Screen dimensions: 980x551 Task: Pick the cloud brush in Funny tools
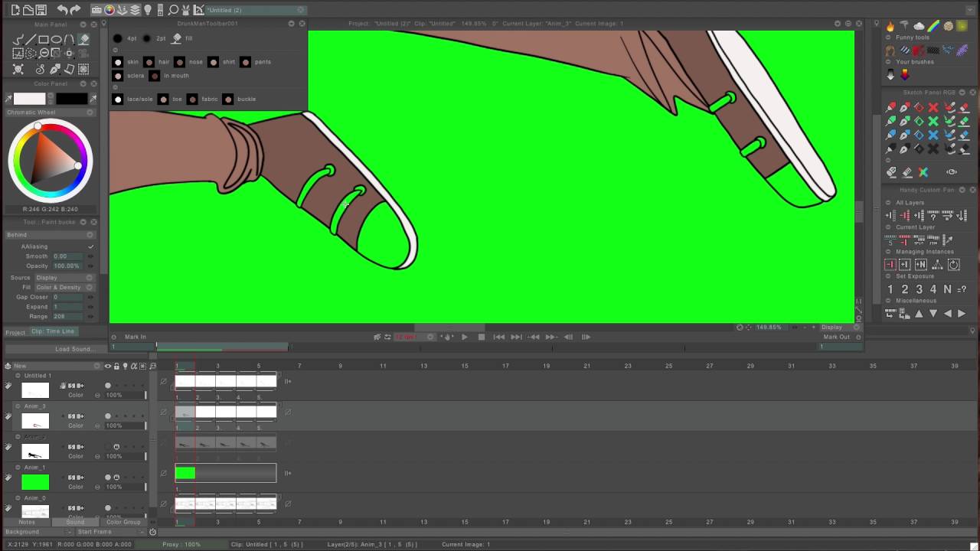pos(919,26)
